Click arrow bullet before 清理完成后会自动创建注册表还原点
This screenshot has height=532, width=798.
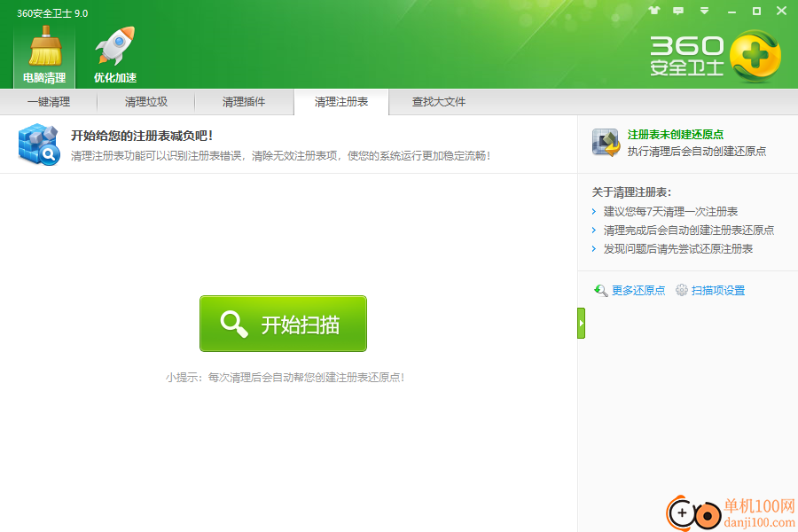(594, 231)
